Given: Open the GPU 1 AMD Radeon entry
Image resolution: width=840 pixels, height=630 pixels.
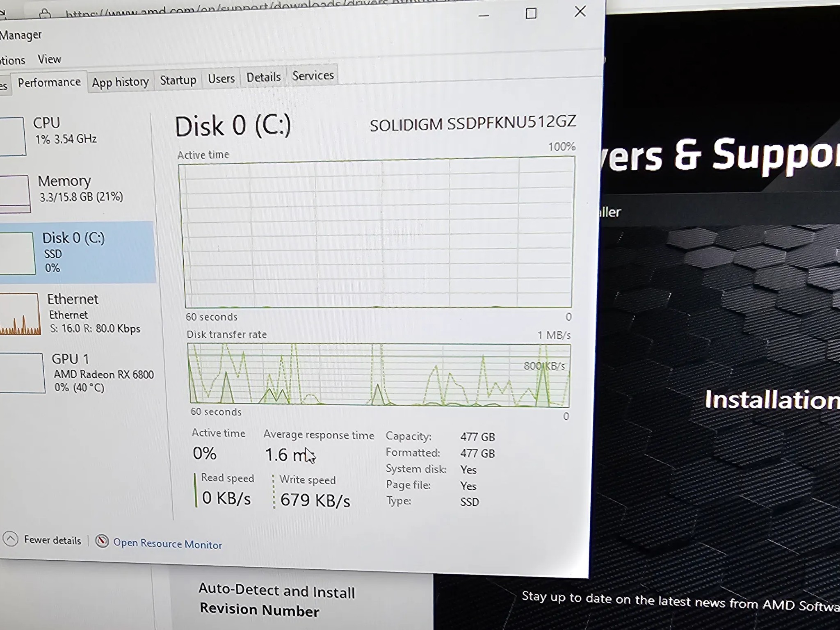Looking at the screenshot, I should [77, 372].
